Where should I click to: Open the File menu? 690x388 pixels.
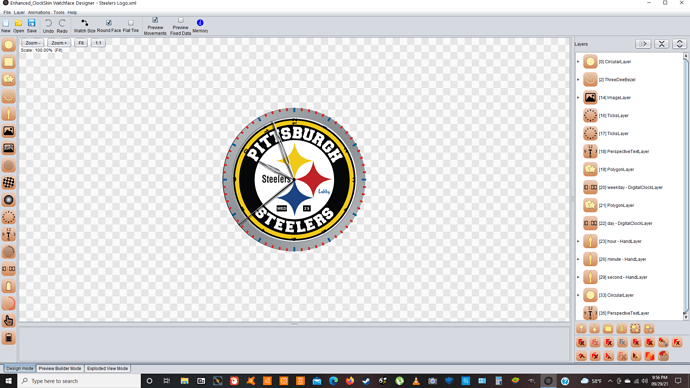pyautogui.click(x=7, y=12)
